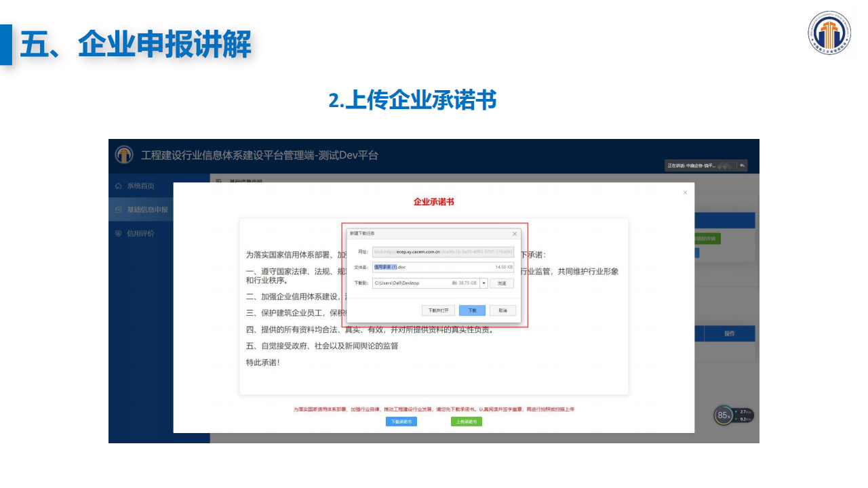Click the green 上传承诺书 button
This screenshot has height=488, width=868.
pyautogui.click(x=467, y=422)
